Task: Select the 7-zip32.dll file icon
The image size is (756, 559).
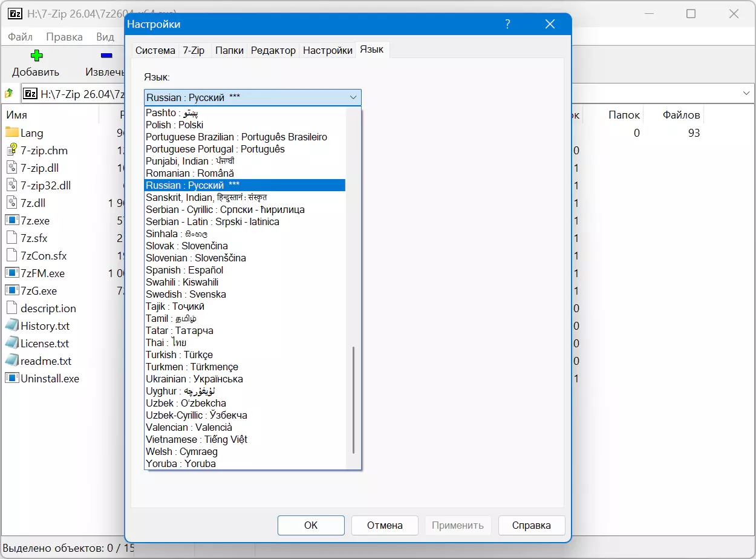Action: tap(12, 185)
